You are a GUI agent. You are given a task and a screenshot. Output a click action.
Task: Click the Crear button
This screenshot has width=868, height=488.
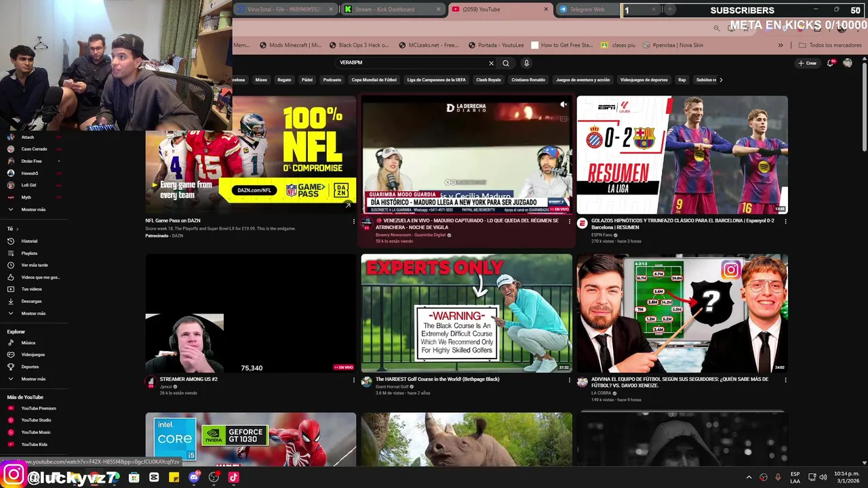[807, 63]
